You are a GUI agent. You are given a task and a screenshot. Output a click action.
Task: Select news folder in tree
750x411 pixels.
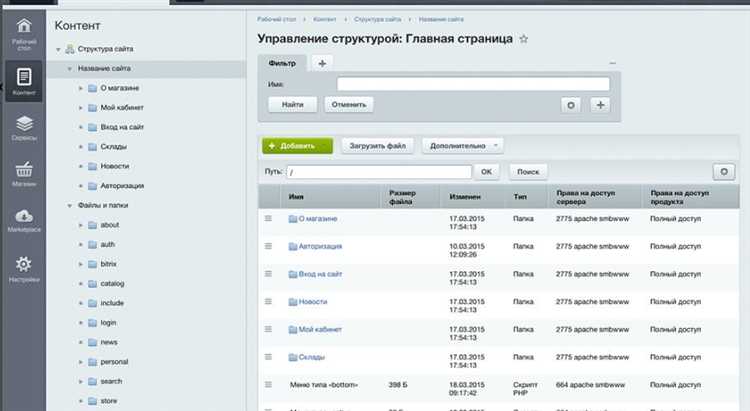[109, 343]
